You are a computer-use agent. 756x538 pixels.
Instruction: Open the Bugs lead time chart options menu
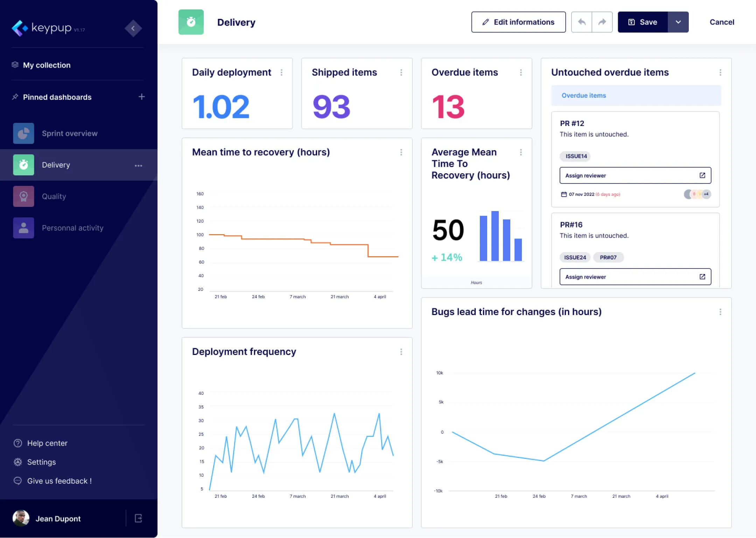click(720, 311)
